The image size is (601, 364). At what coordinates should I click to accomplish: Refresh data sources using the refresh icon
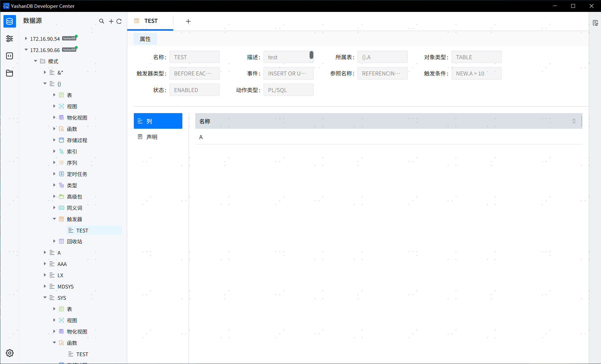click(x=119, y=21)
